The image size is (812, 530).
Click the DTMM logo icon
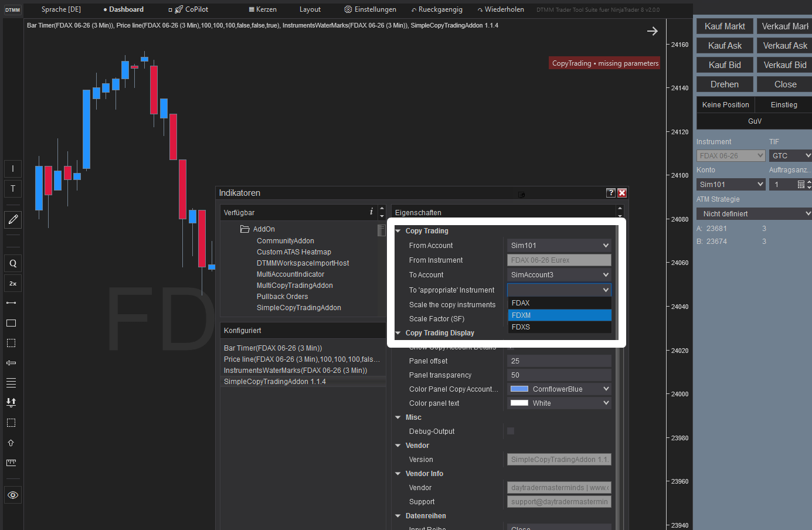(x=12, y=9)
